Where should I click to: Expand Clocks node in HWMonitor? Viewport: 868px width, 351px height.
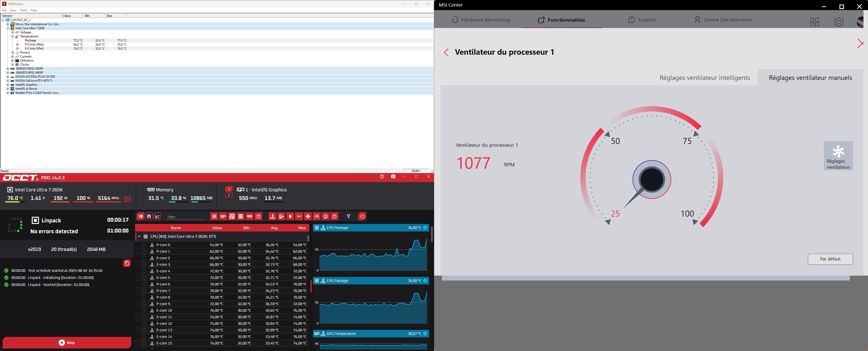click(x=12, y=65)
